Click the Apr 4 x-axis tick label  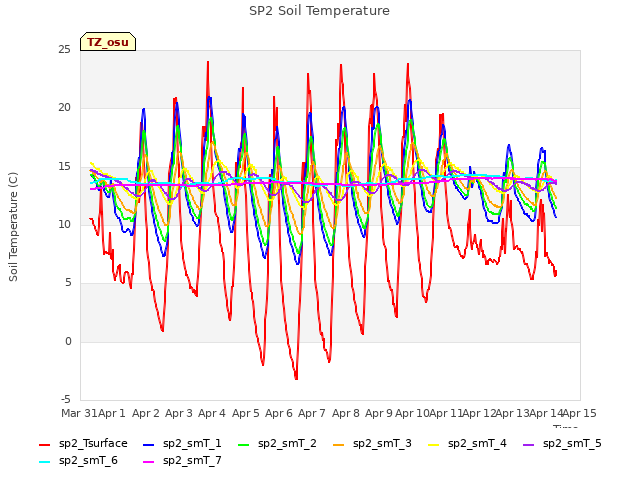point(212,413)
